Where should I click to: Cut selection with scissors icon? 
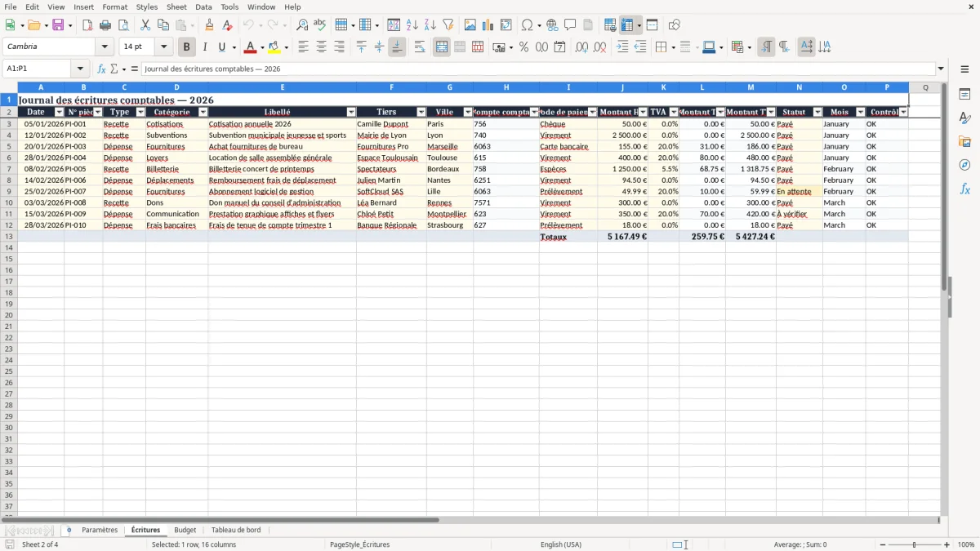[x=145, y=25]
